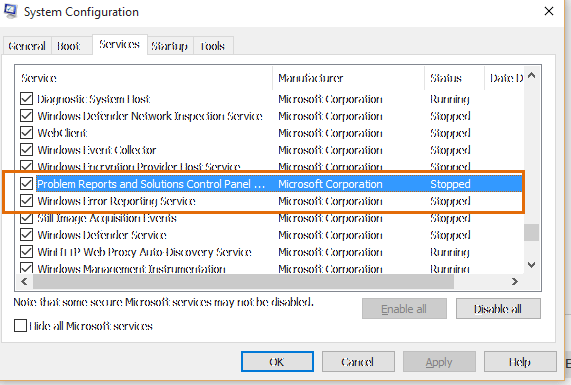571x385 pixels.
Task: Click Running status of Diagnostic System Host
Action: [450, 99]
